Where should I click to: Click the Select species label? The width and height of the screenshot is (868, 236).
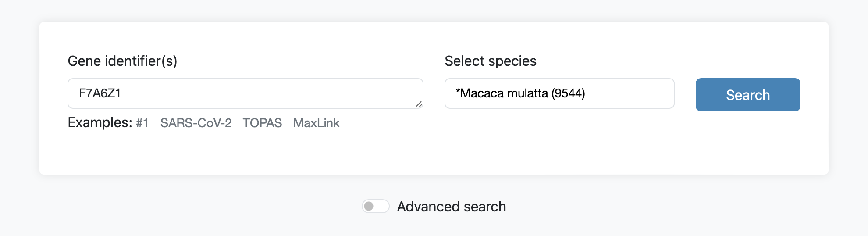coord(491,61)
